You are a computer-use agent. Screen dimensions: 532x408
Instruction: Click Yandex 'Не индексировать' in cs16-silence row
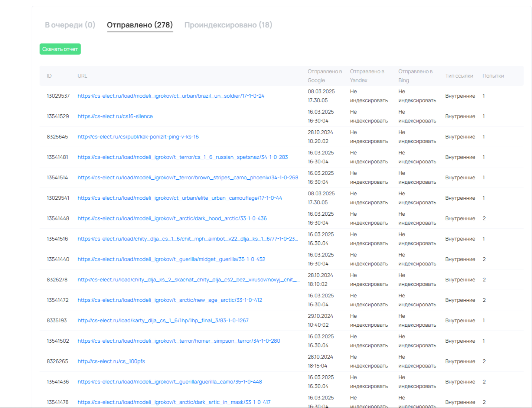click(x=369, y=116)
